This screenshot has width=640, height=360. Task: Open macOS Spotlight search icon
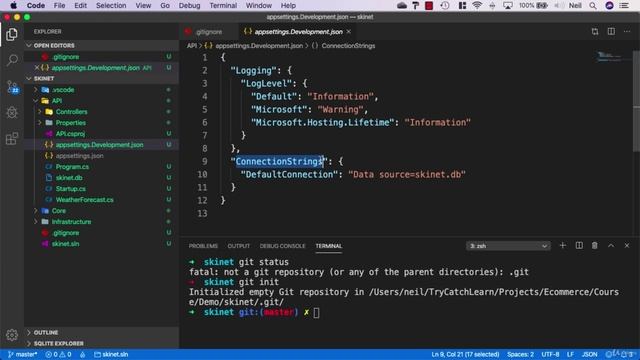pyautogui.click(x=593, y=5)
